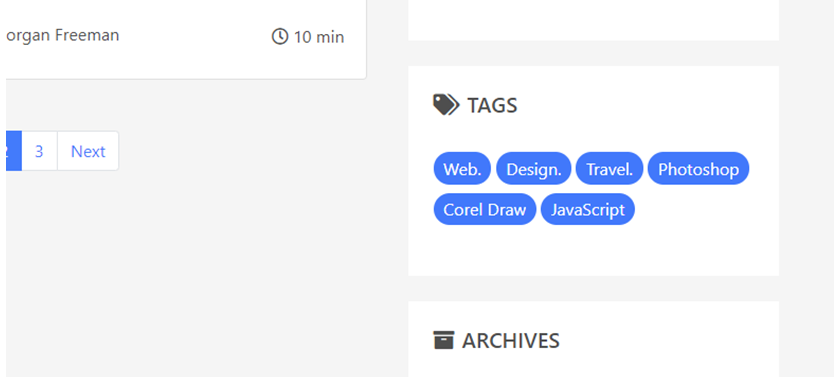Click the ARCHIVES heading text
This screenshot has width=835, height=377.
(x=511, y=341)
